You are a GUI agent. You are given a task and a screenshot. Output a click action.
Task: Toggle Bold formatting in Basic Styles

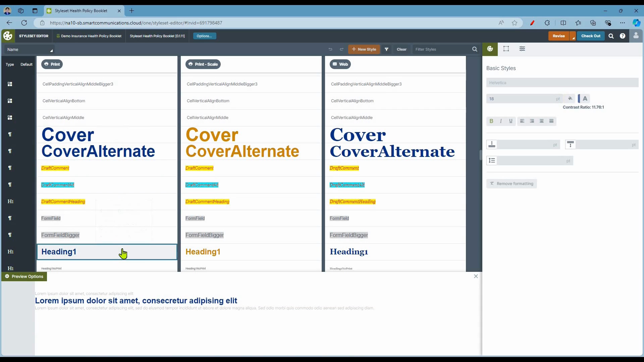tap(491, 121)
